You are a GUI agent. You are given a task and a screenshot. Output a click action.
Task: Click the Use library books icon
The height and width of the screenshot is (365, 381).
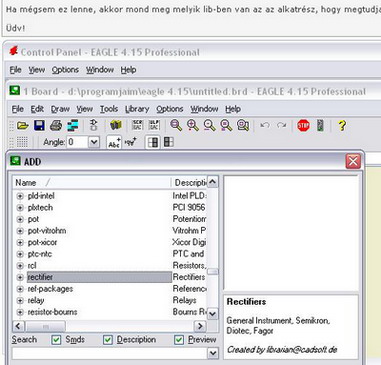click(116, 126)
